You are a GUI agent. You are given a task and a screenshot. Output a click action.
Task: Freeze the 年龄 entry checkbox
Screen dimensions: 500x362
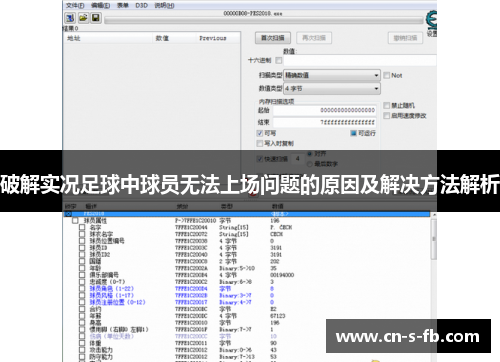point(82,268)
